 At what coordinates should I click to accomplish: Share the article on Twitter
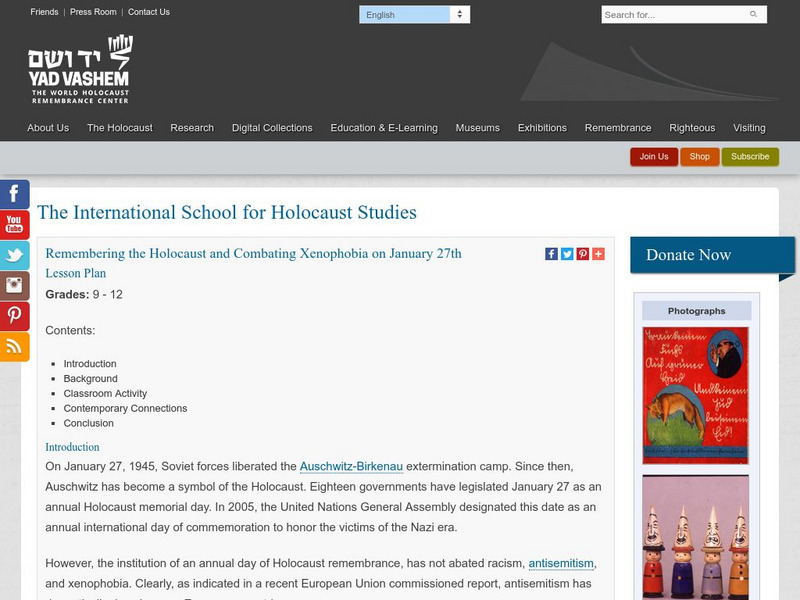point(566,253)
